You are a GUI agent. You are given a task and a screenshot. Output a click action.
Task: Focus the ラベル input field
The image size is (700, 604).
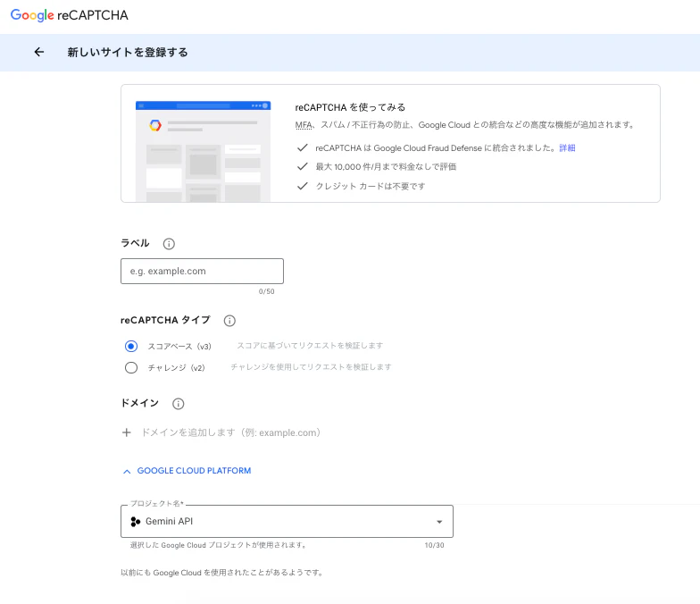pyautogui.click(x=202, y=272)
